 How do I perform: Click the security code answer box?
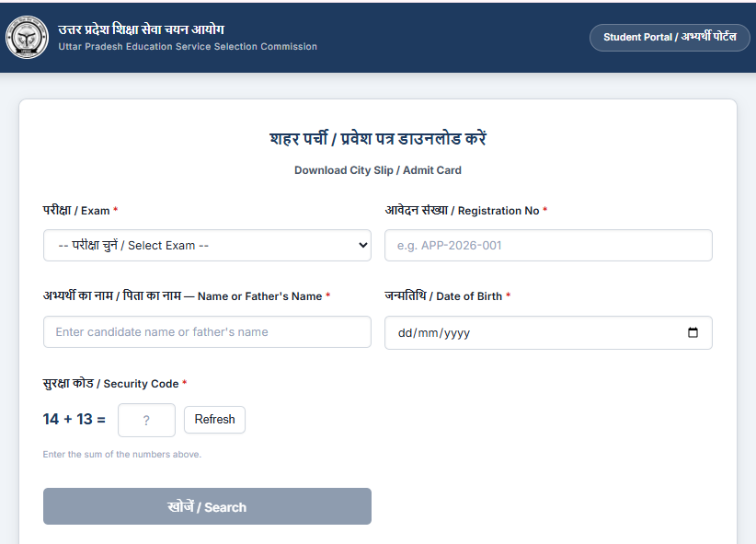pyautogui.click(x=146, y=420)
